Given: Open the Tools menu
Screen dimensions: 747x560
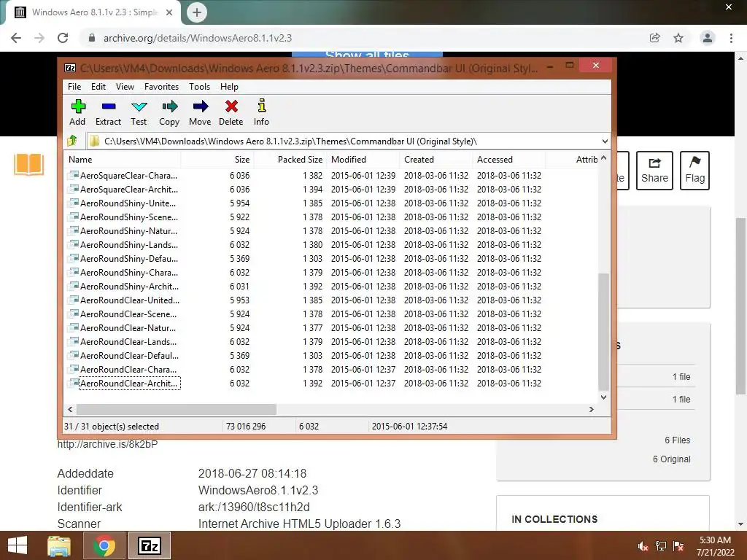Looking at the screenshot, I should pyautogui.click(x=199, y=87).
